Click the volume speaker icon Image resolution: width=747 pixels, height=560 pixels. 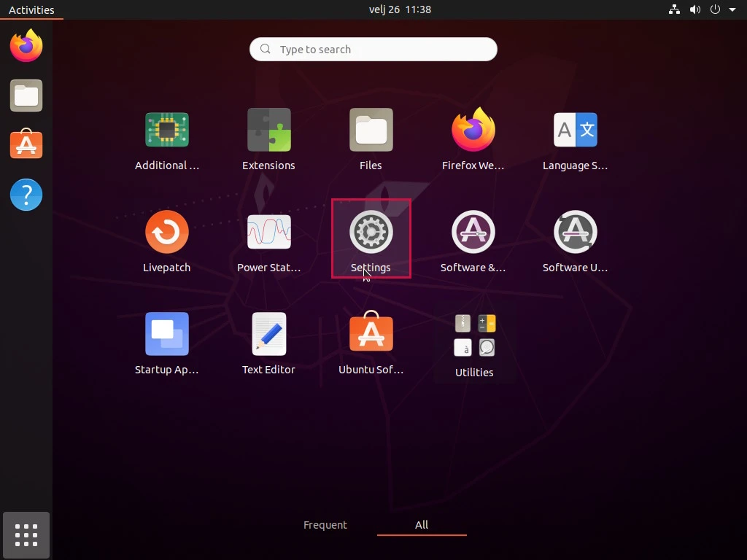695,9
